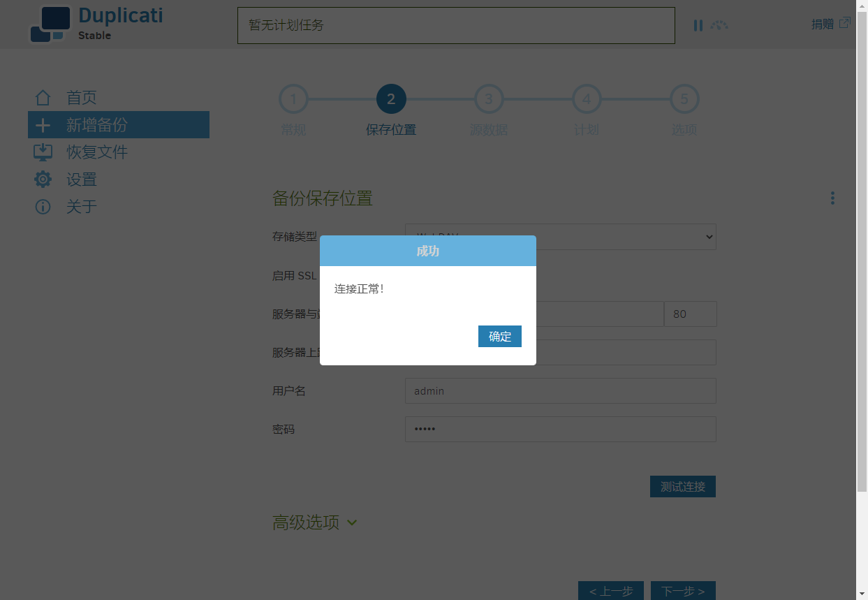Open the 捐赠 donate external link
The image size is (868, 600).
point(830,24)
